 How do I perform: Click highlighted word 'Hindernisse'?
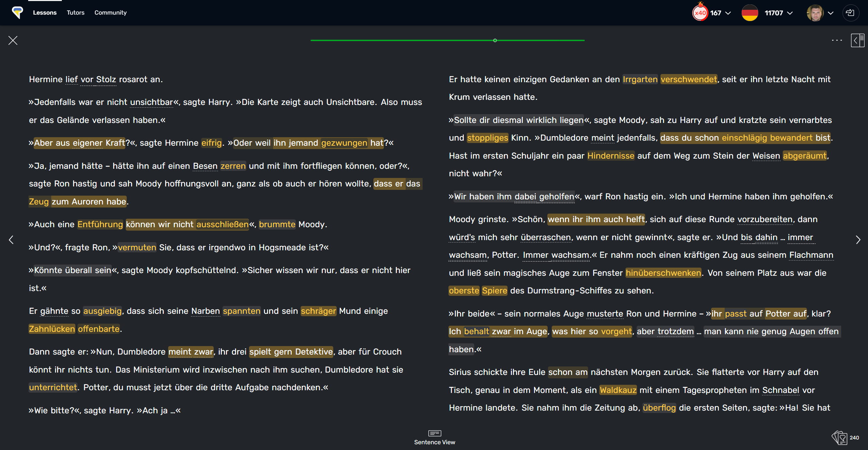pos(611,156)
